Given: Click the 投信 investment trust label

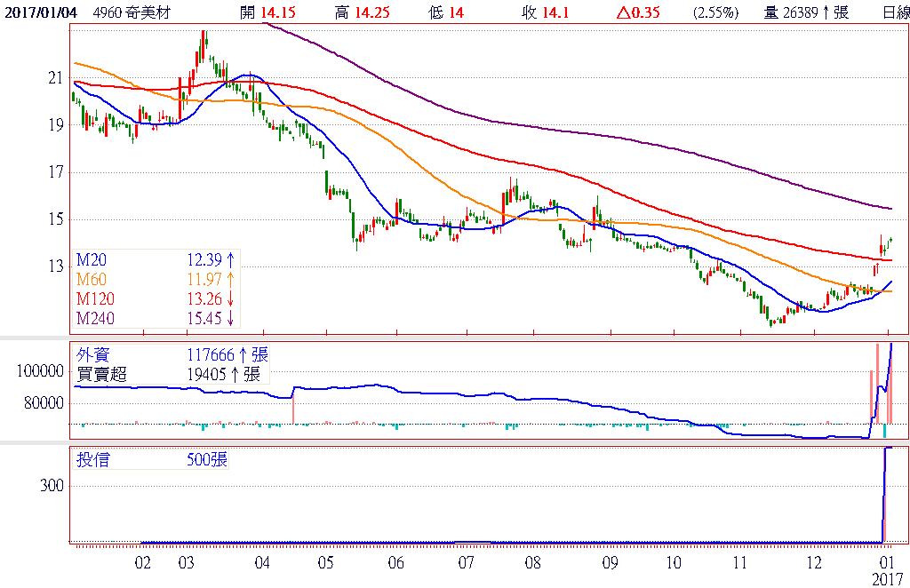Looking at the screenshot, I should [90, 460].
